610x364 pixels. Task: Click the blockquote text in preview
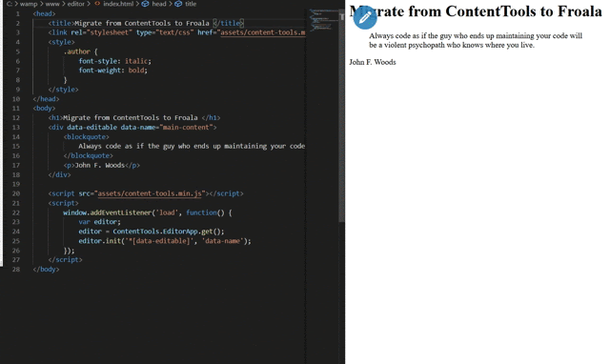[x=476, y=40]
